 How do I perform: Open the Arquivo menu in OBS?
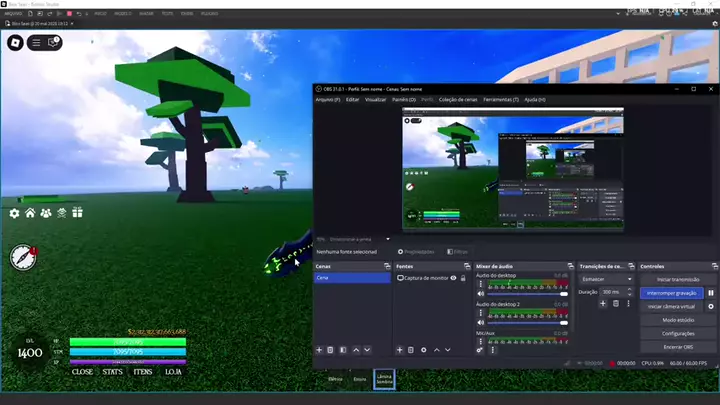point(327,100)
